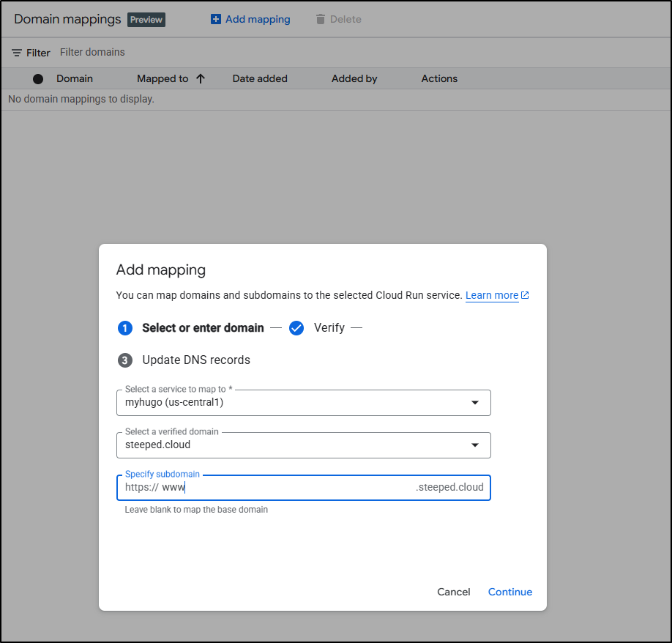672x643 pixels.
Task: Toggle the select-all circle in table header
Action: point(38,79)
